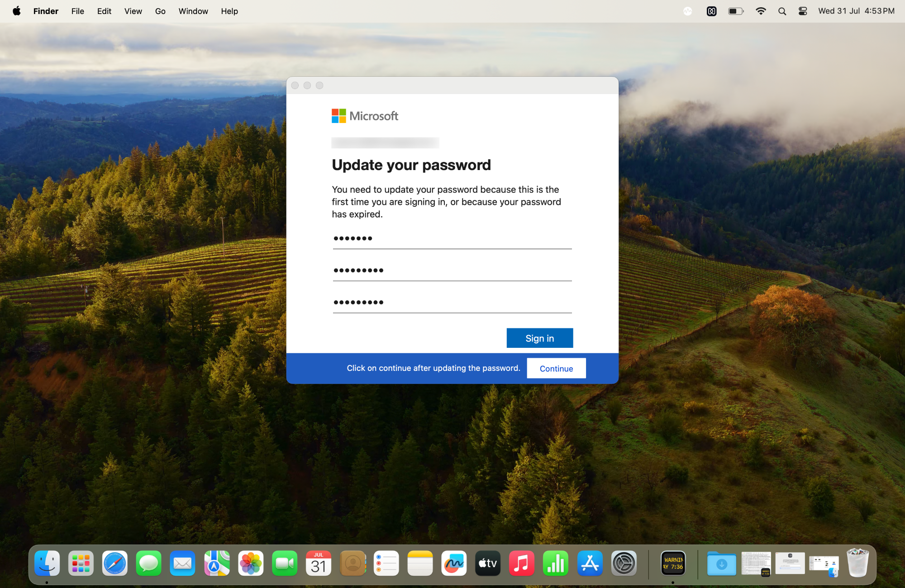Open Numbers app in the Dock
The height and width of the screenshot is (588, 905).
pyautogui.click(x=556, y=563)
